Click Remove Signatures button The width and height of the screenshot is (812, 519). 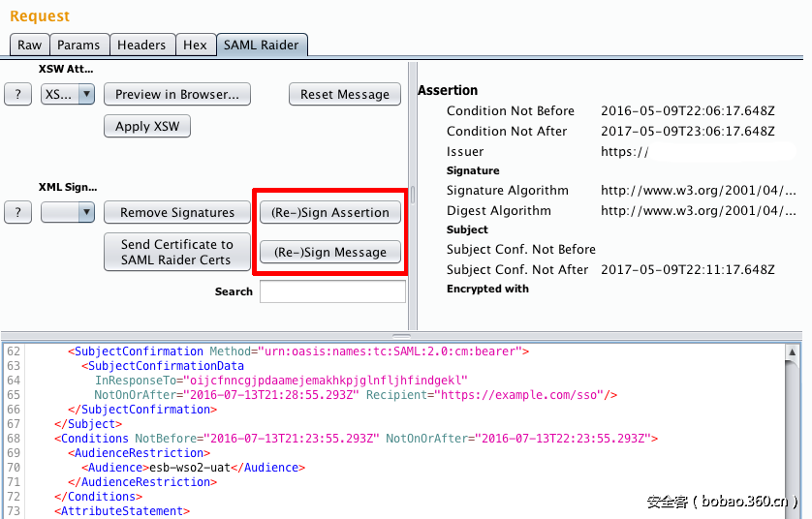pos(177,212)
